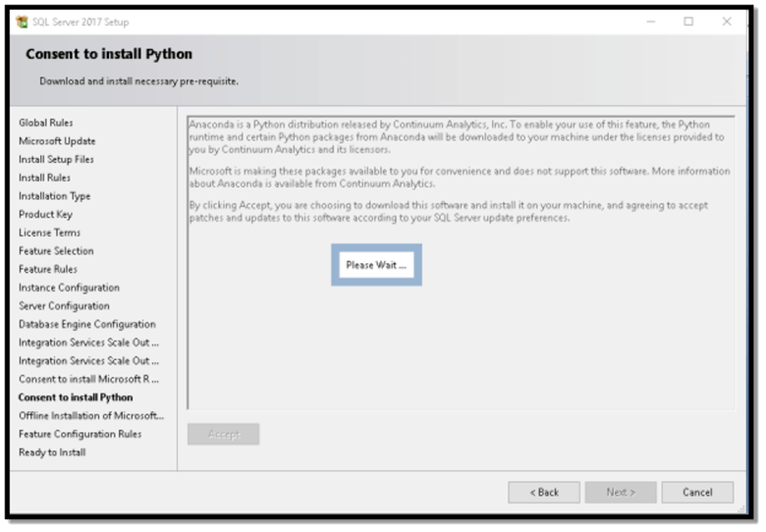Maximize the SQL Server 2017 Setup window
This screenshot has height=532, width=766.
[x=688, y=22]
